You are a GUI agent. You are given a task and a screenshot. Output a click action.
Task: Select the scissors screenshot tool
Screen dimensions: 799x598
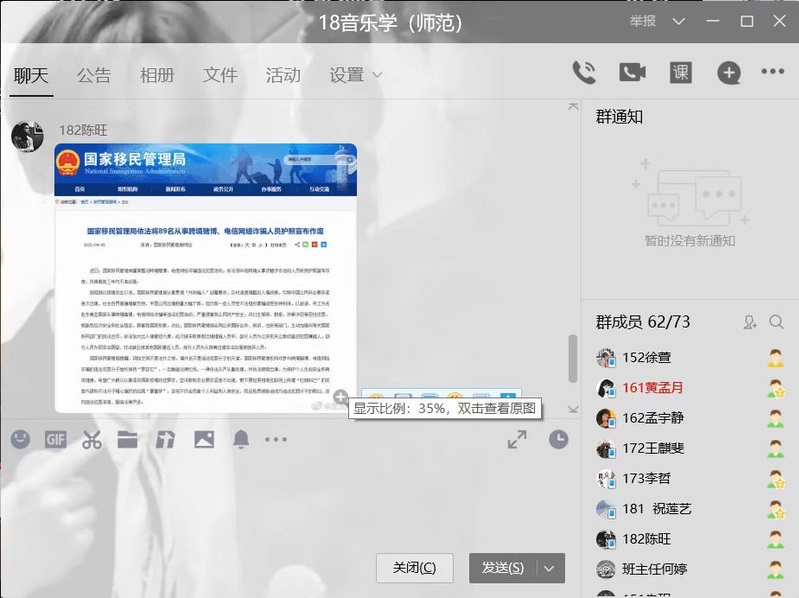[92, 439]
